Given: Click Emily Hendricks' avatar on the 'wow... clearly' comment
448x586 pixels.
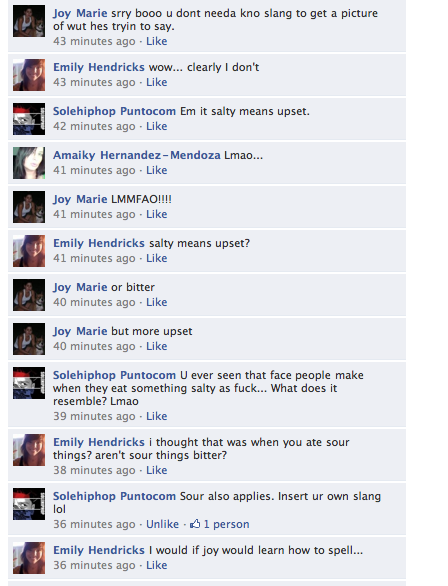Looking at the screenshot, I should click(29, 75).
